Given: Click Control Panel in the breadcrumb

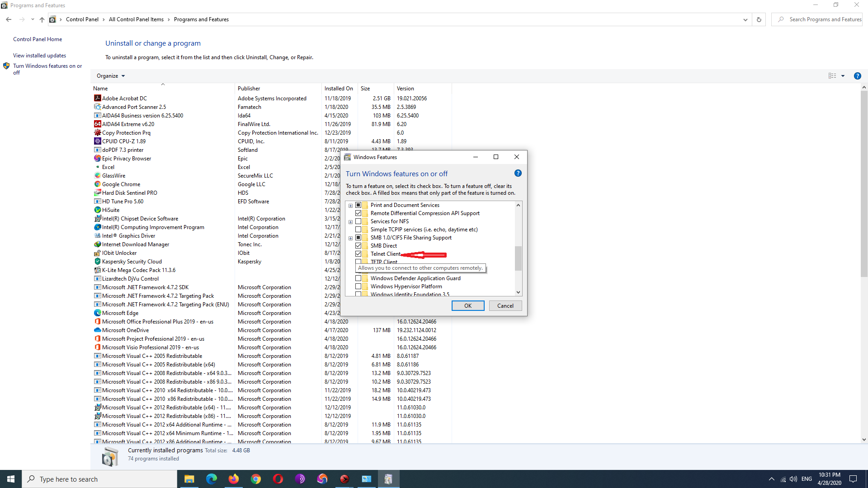Looking at the screenshot, I should click(82, 19).
